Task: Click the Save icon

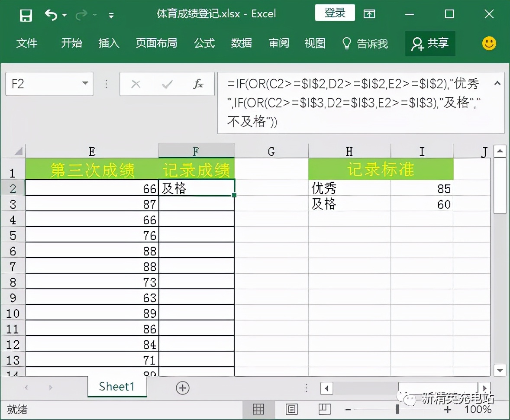Action: (x=26, y=14)
